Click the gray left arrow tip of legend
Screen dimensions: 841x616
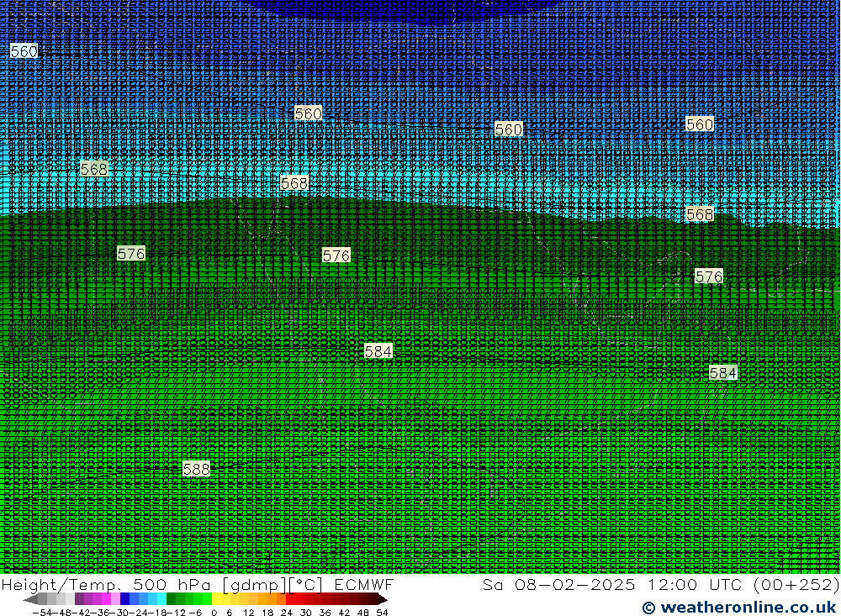[x=30, y=600]
